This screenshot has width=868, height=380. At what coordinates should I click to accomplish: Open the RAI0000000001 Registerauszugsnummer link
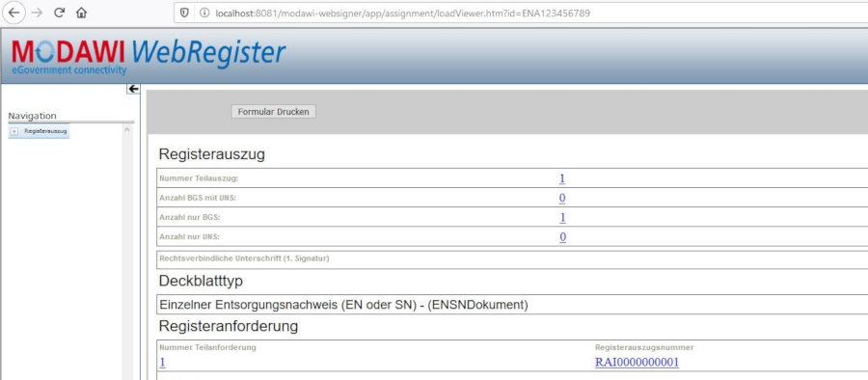(637, 363)
